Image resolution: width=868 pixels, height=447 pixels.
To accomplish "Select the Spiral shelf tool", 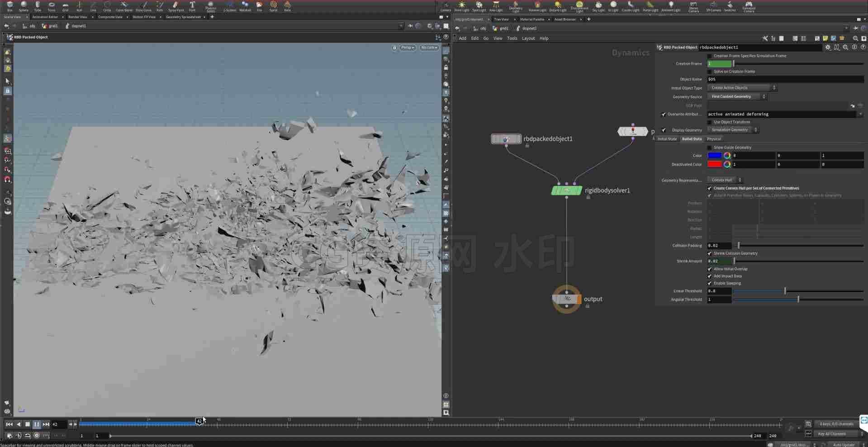I will point(273,6).
